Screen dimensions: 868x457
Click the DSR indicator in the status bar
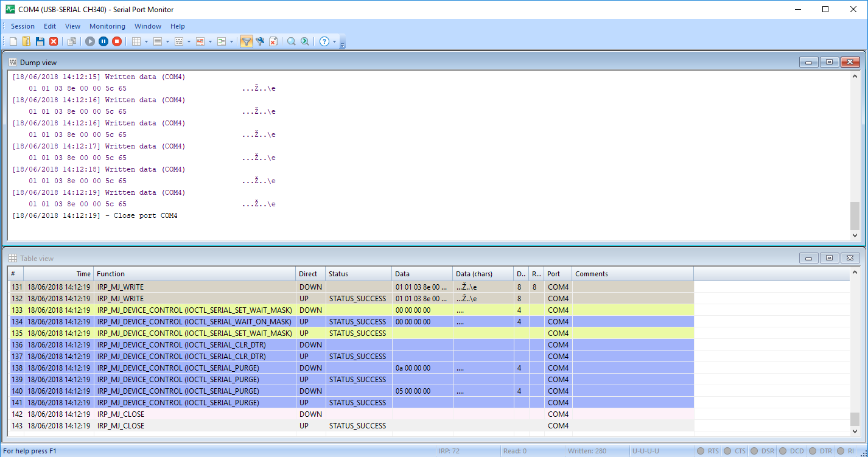[x=761, y=451]
